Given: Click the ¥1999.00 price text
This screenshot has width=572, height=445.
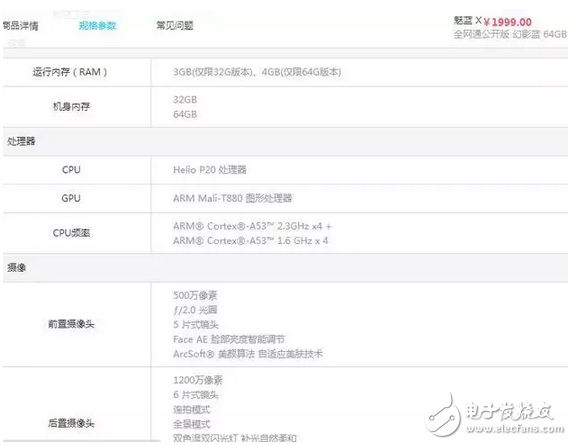Looking at the screenshot, I should (507, 22).
